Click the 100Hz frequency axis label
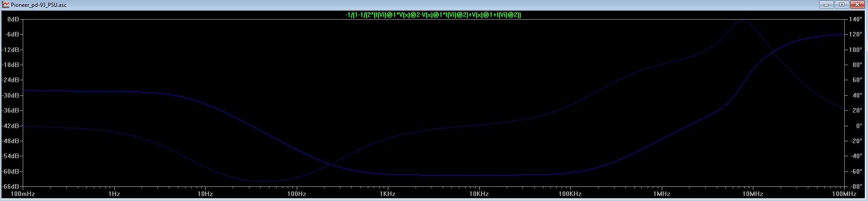This screenshot has height=201, width=868. 296,194
